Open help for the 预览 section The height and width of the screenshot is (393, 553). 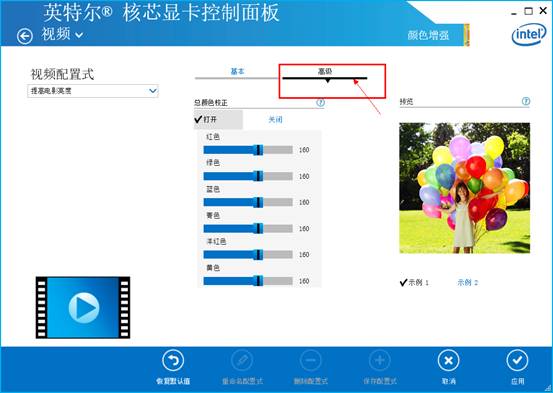pos(525,101)
